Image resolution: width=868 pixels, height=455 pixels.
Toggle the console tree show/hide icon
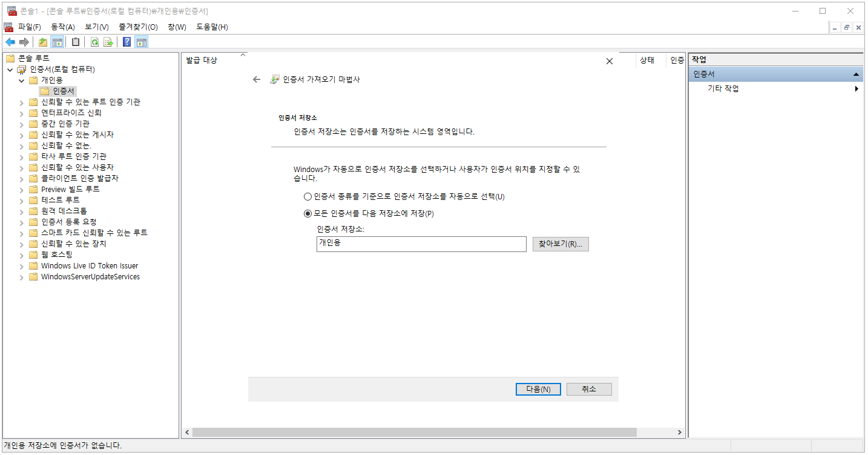pos(58,42)
